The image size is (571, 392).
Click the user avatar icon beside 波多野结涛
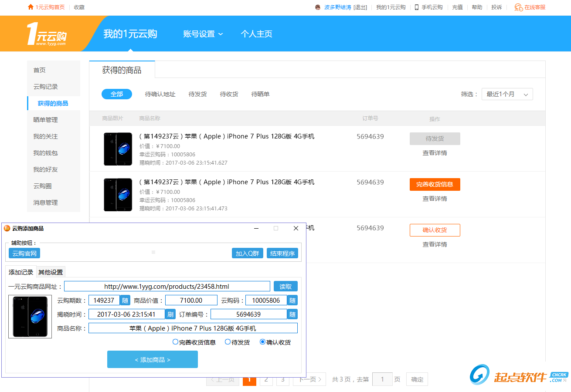[x=318, y=7]
